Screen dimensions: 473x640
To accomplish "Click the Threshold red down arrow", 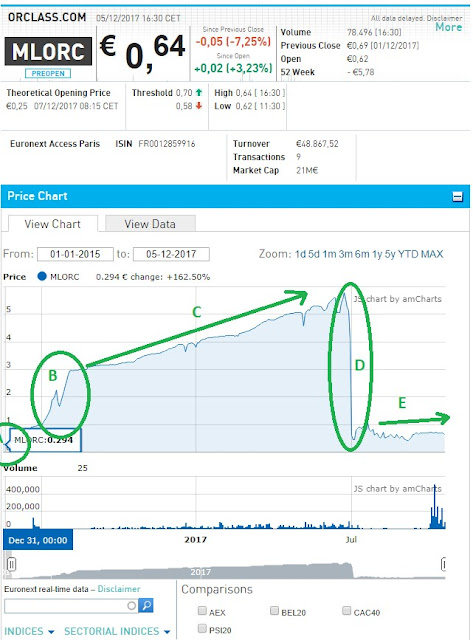I will coord(199,106).
